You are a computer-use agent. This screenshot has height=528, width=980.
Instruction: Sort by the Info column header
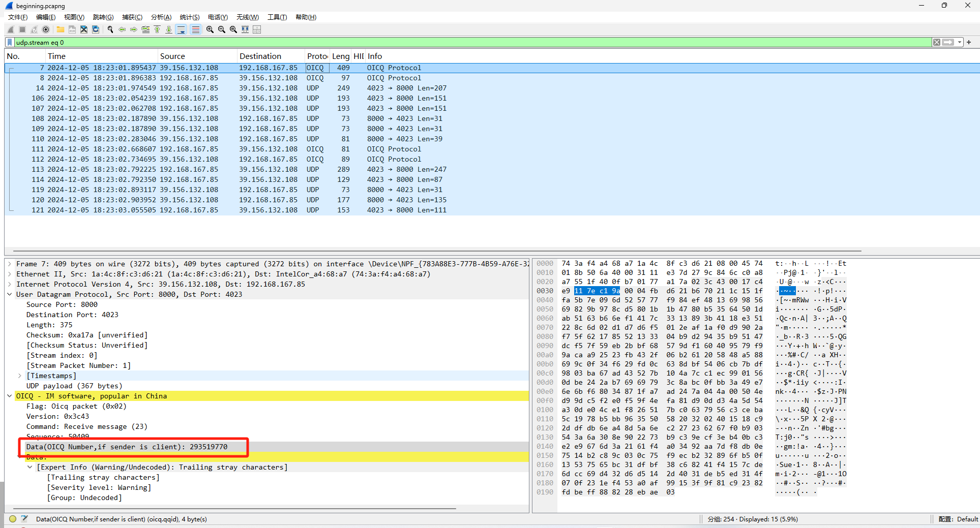(672, 56)
